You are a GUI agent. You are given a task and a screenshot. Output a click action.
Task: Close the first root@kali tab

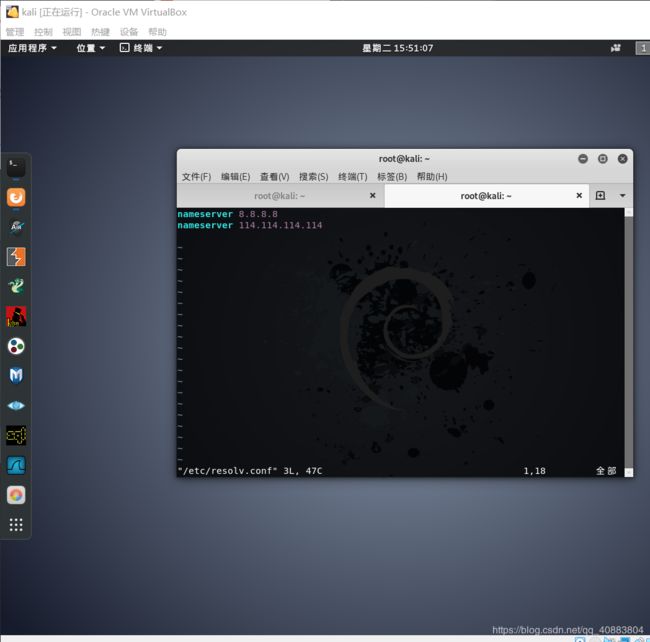point(372,196)
